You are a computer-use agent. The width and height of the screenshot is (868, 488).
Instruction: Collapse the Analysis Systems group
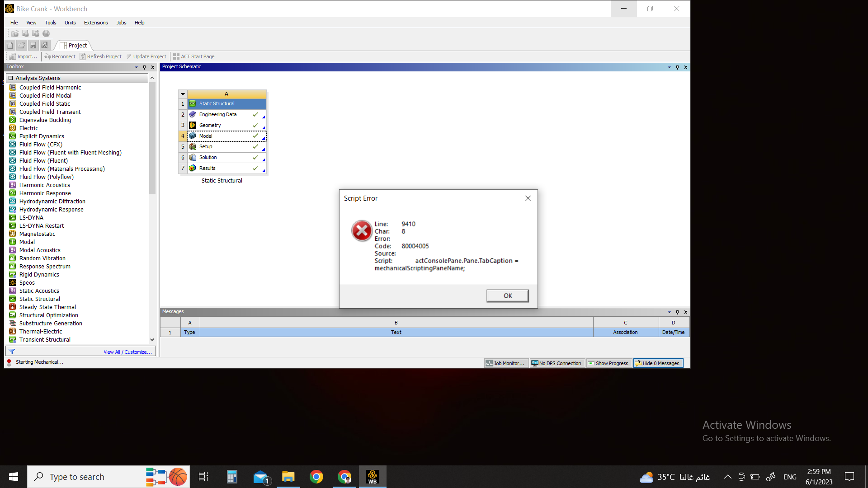click(10, 78)
